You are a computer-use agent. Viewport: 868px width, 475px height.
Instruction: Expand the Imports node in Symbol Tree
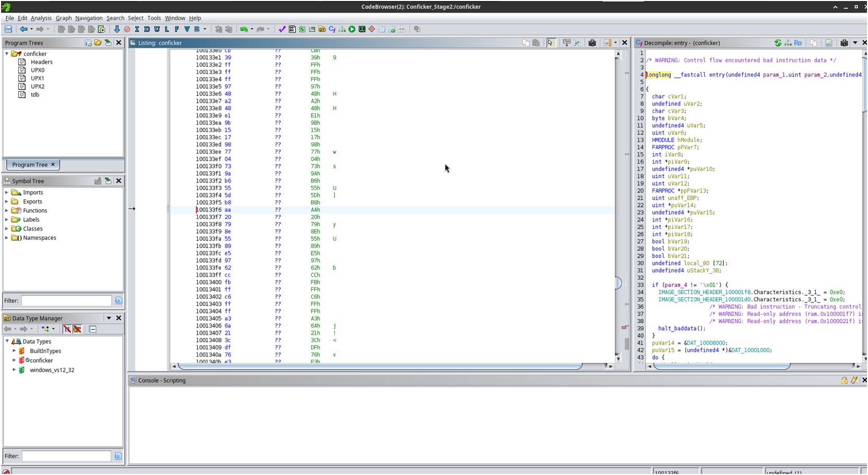pos(7,192)
